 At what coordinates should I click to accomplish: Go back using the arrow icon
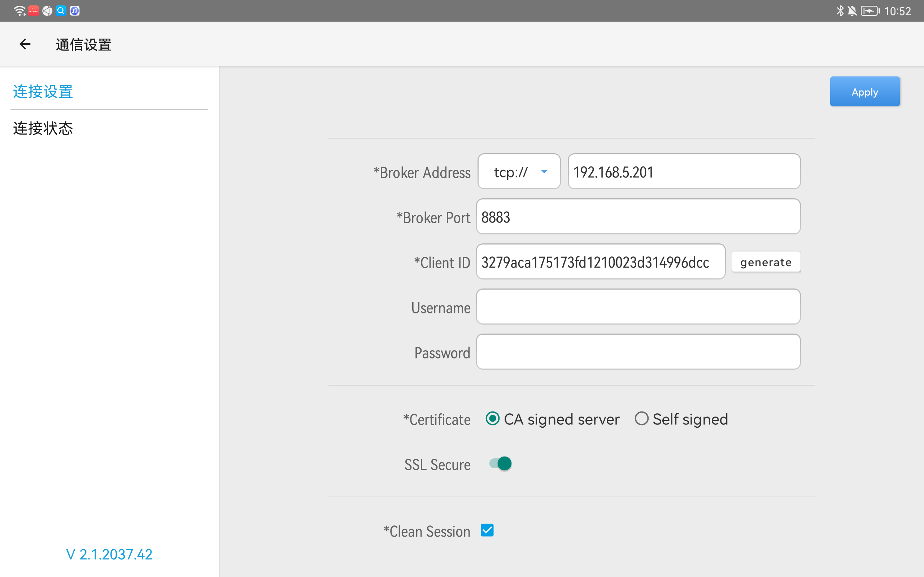click(x=25, y=44)
